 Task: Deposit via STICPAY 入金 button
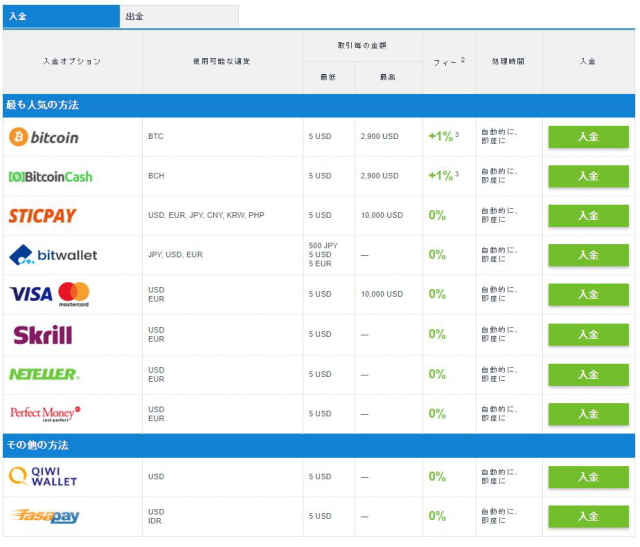588,216
